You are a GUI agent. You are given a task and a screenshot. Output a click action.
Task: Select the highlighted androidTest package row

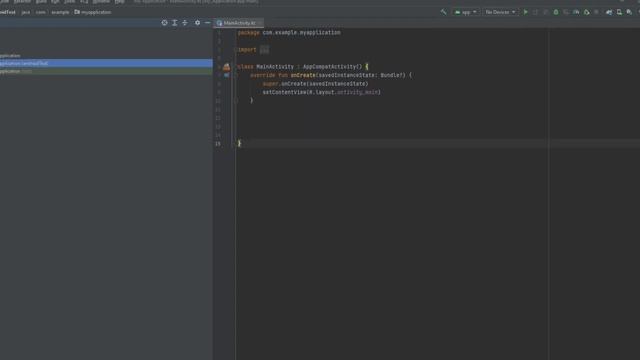[106, 63]
